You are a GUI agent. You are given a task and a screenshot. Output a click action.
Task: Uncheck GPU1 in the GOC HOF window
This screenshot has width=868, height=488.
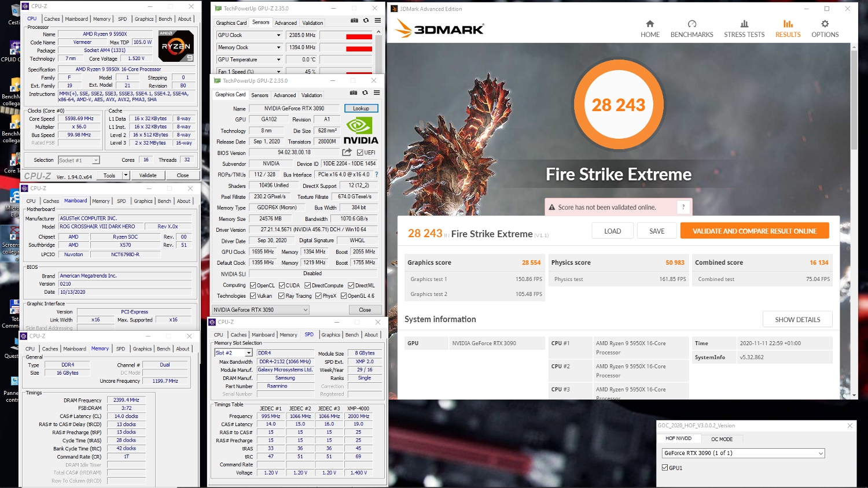(665, 468)
